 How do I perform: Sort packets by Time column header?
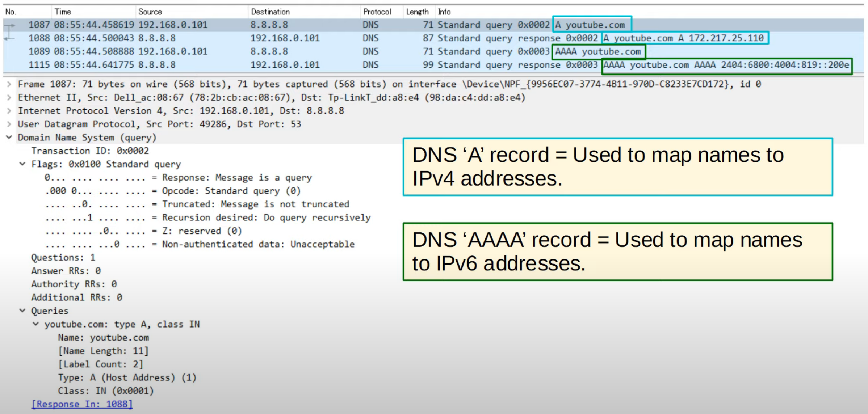[63, 12]
